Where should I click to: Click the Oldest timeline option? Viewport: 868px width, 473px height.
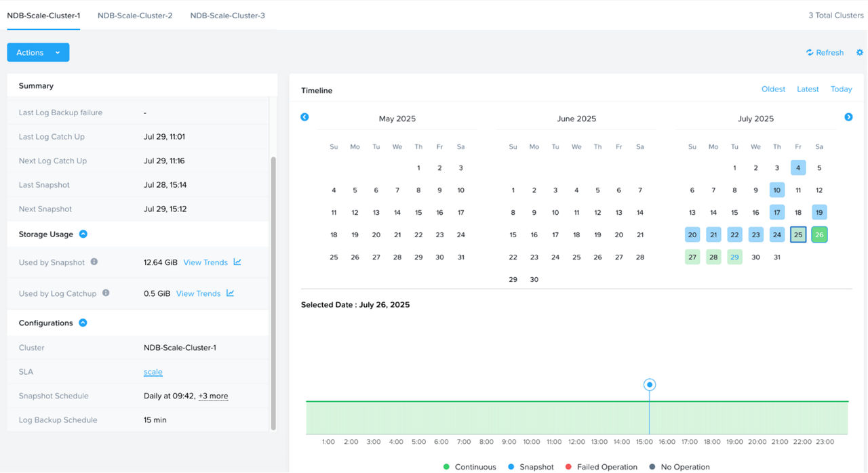point(773,89)
